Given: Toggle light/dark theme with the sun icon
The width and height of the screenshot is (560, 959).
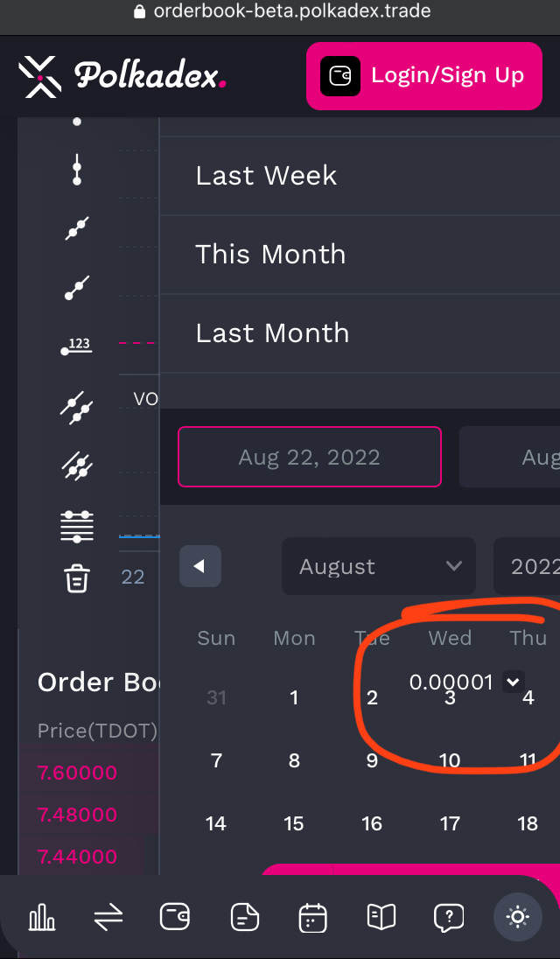Looking at the screenshot, I should [517, 917].
